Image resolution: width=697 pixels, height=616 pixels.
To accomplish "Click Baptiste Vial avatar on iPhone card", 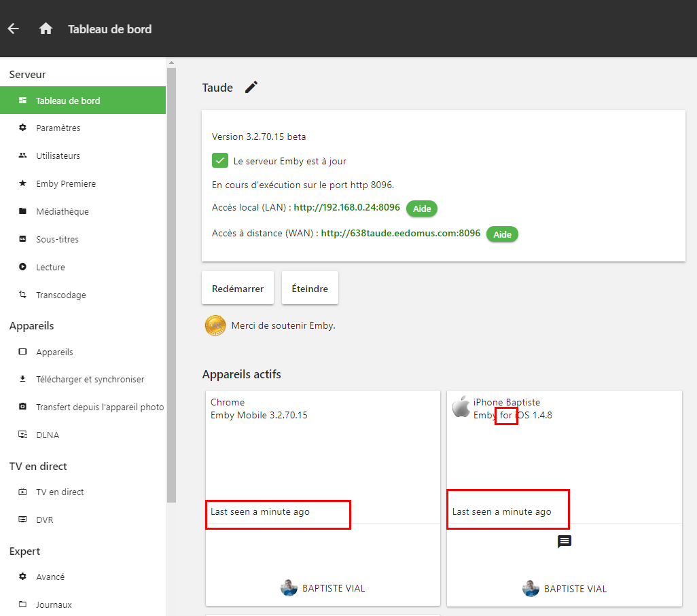I will click(x=531, y=588).
